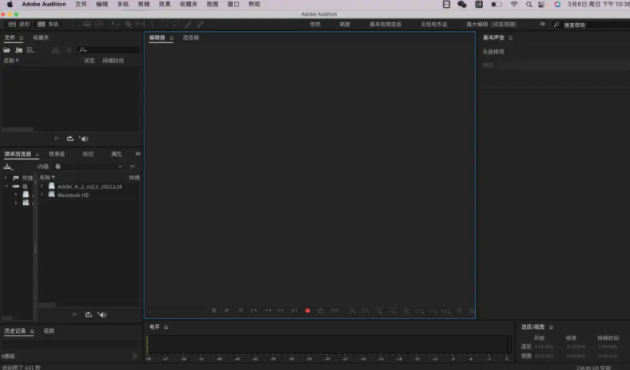
Task: Switch to the 混音器 tab
Action: pyautogui.click(x=191, y=38)
